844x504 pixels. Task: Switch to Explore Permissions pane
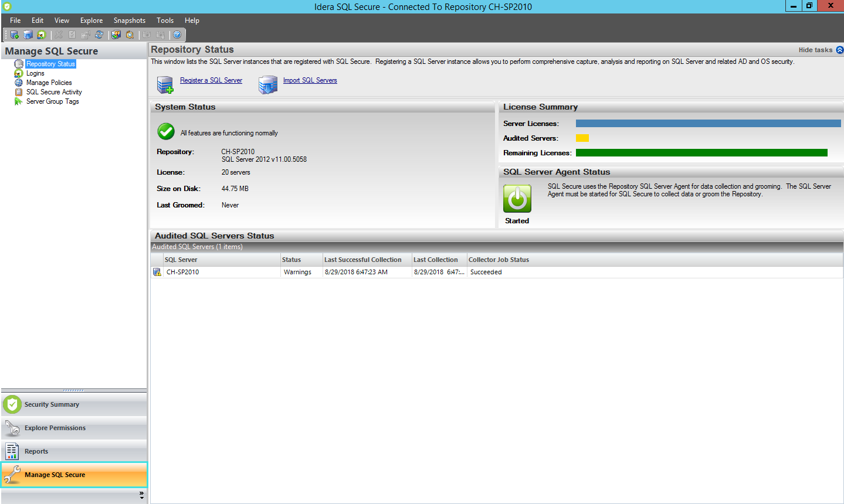pos(74,428)
